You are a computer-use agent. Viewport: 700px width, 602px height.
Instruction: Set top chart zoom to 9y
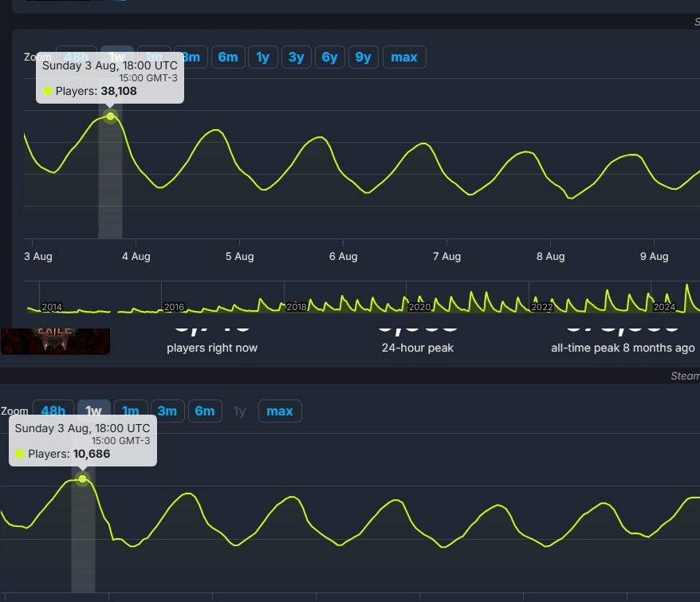click(x=364, y=57)
